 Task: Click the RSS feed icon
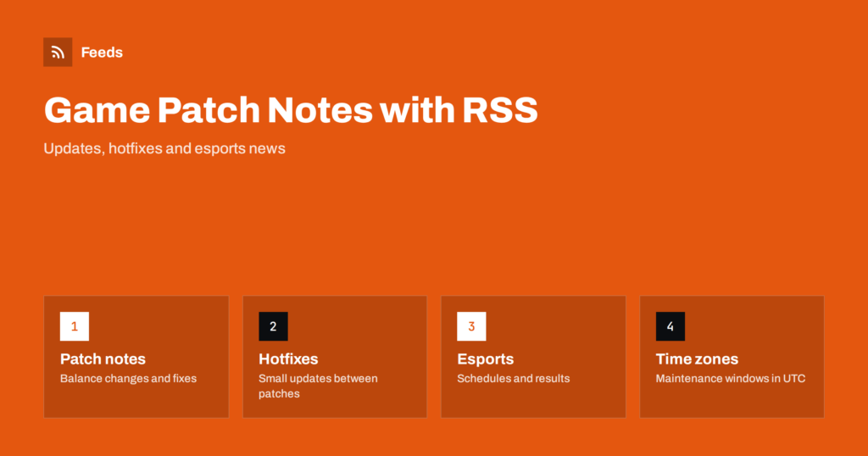coord(58,53)
